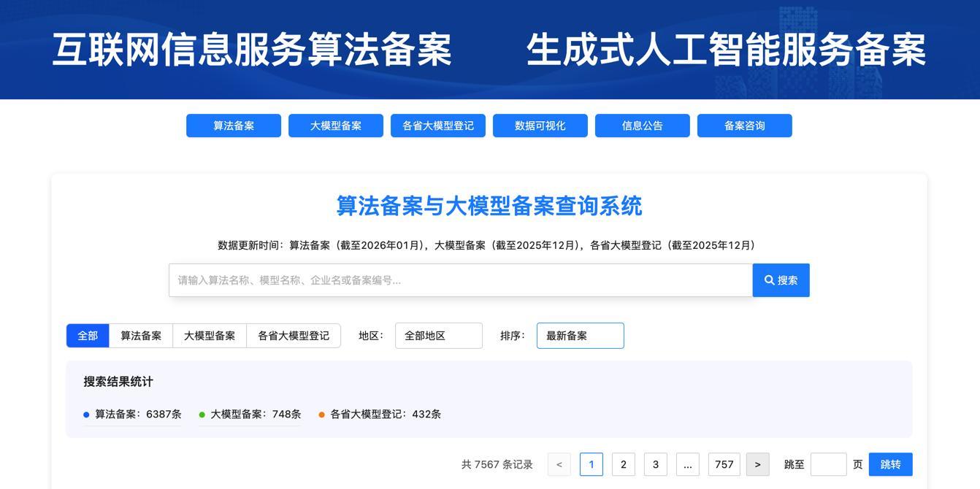This screenshot has height=489, width=980.
Task: Open 数据可视化 page
Action: click(540, 126)
